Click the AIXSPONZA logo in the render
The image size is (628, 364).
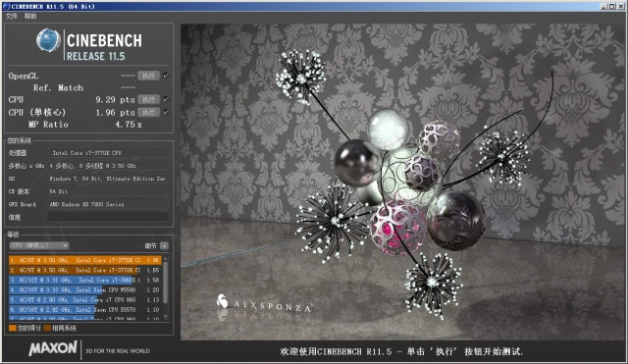point(265,305)
